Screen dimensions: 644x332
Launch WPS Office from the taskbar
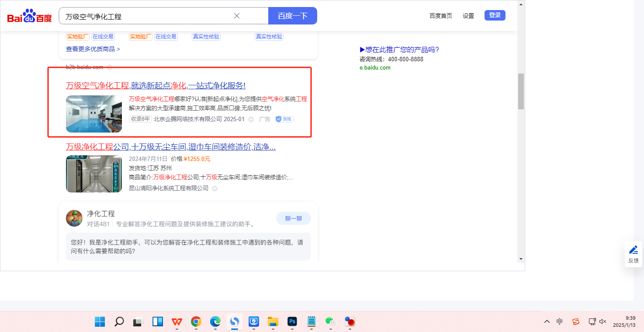177,322
